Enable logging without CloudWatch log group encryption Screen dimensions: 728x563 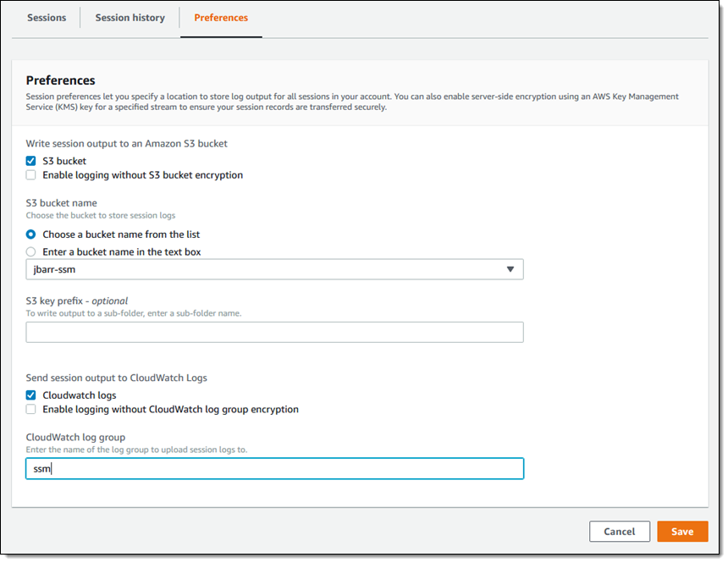[31, 410]
